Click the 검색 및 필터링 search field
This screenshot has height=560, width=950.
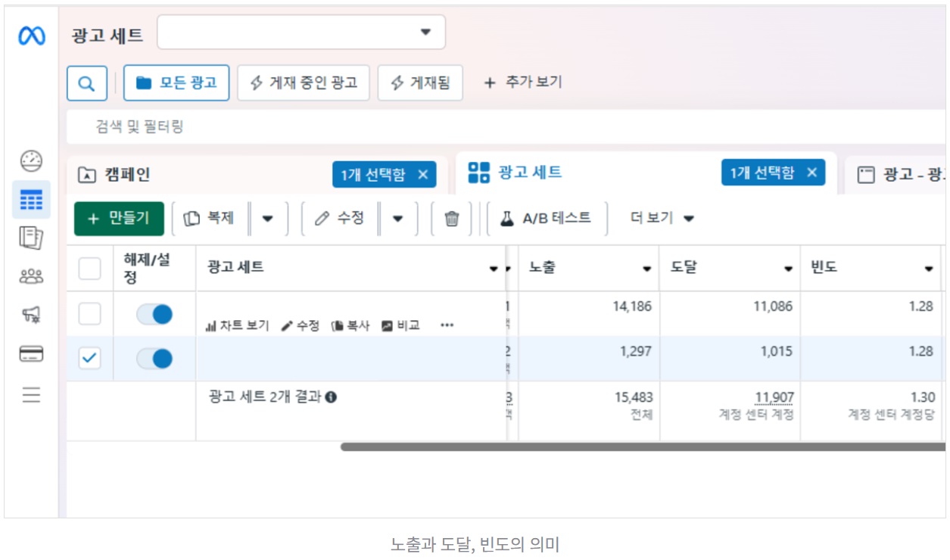[x=506, y=127]
